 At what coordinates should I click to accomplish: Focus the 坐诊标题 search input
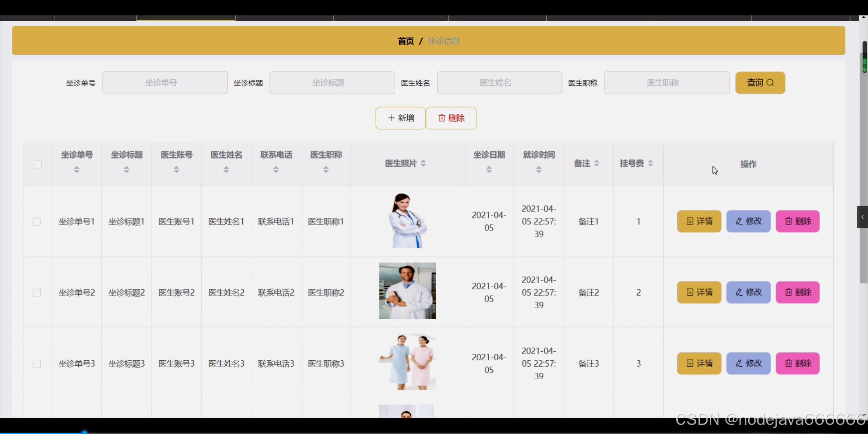(332, 83)
